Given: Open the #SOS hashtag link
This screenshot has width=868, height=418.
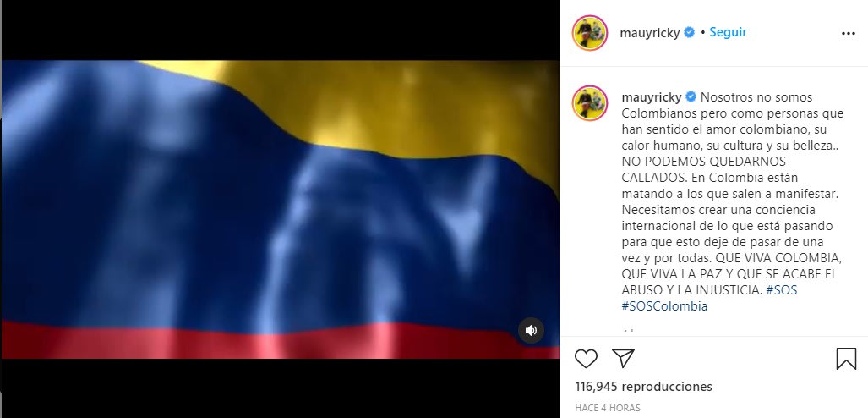Looking at the screenshot, I should pos(782,290).
